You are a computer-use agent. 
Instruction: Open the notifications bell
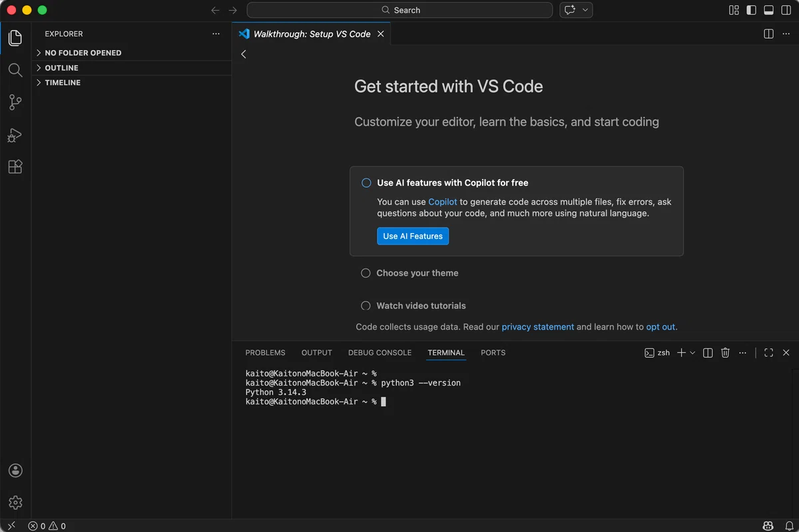[x=789, y=526]
